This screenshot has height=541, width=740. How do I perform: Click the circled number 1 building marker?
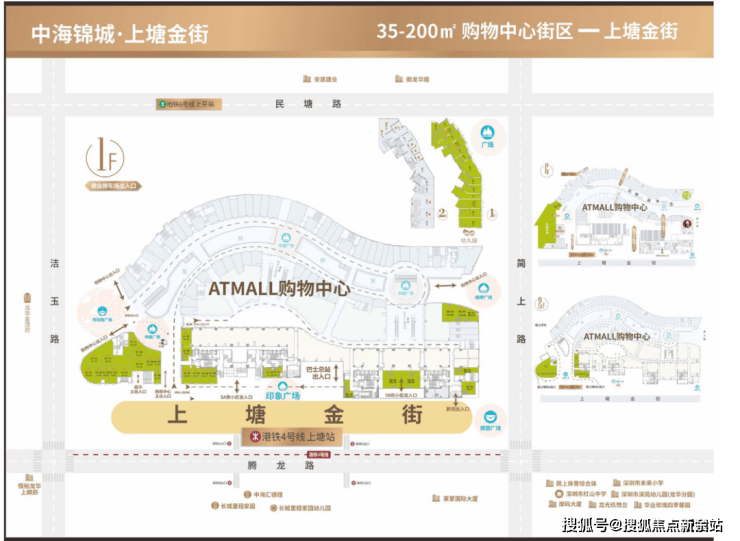point(492,214)
